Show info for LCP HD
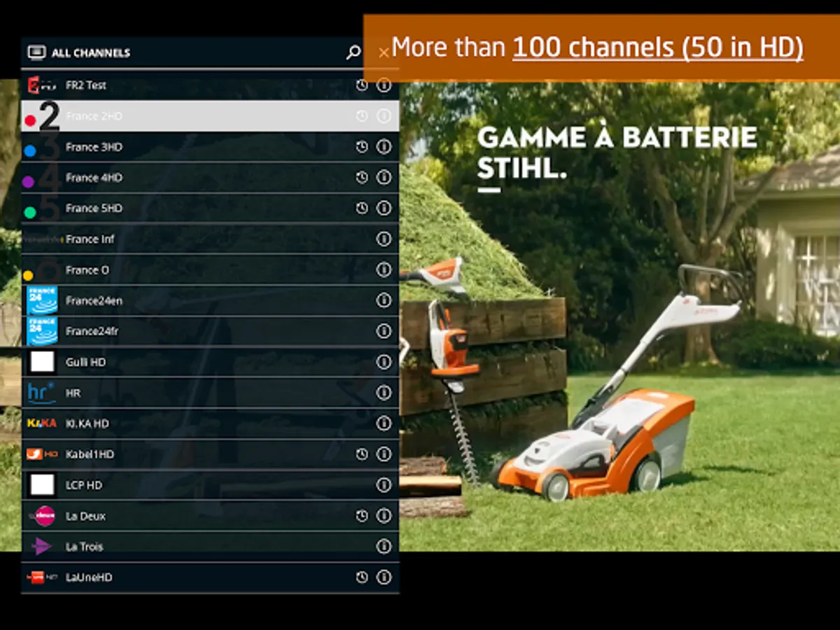Viewport: 840px width, 630px height. click(x=384, y=485)
